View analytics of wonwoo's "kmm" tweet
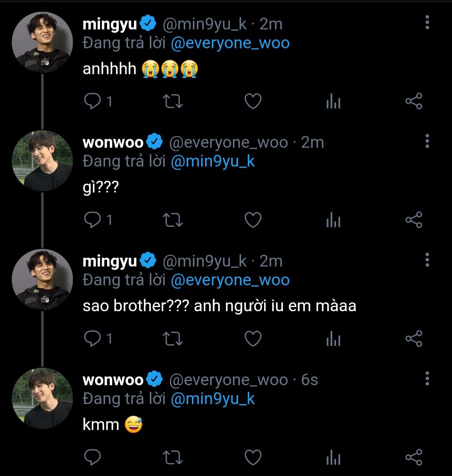452x476 pixels. 333,458
